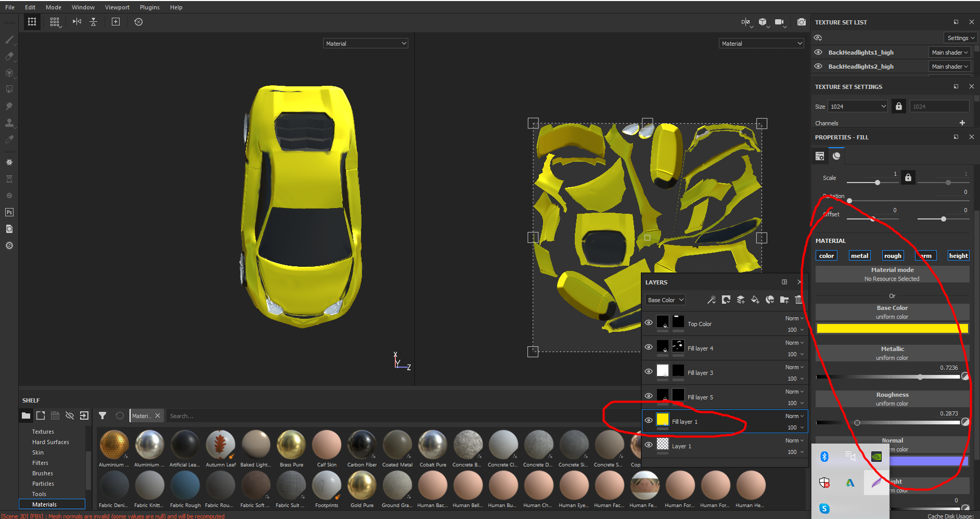Hide Fill layer 1

pyautogui.click(x=649, y=420)
